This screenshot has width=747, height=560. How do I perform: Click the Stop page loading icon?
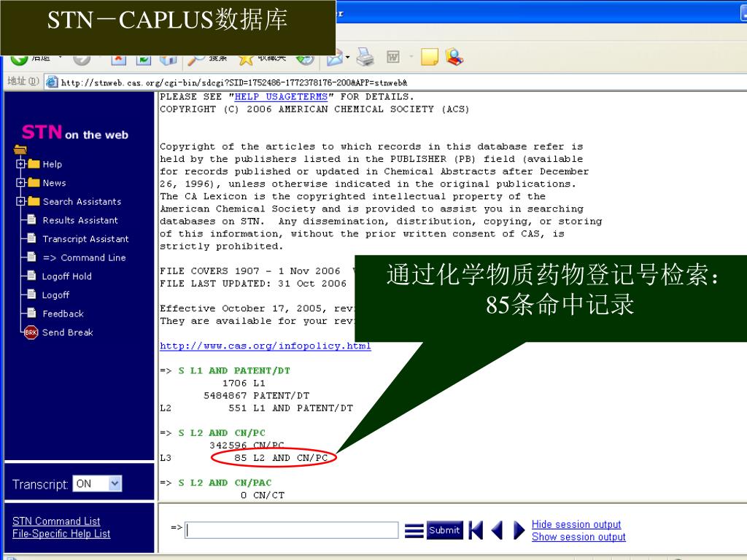point(119,59)
